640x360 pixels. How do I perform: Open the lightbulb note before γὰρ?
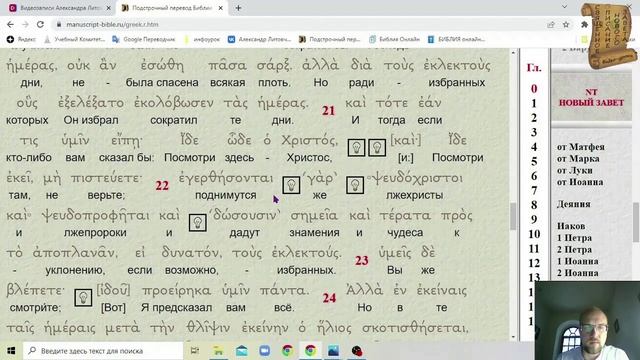291,185
